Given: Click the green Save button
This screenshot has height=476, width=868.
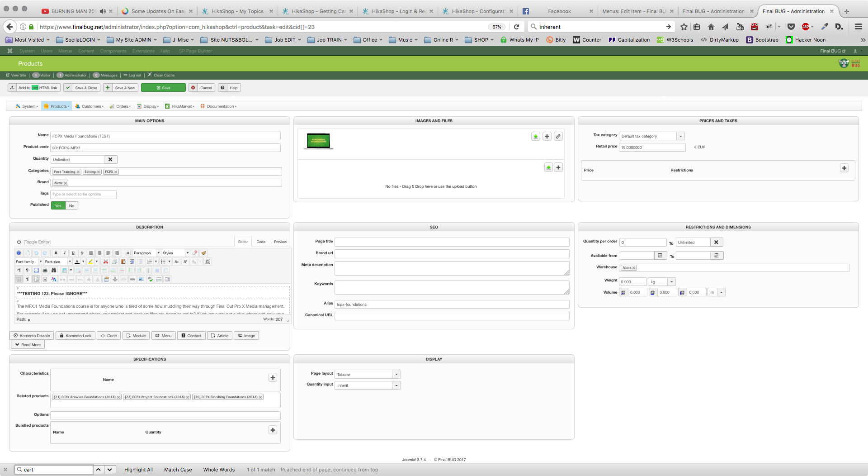Looking at the screenshot, I should pyautogui.click(x=163, y=88).
